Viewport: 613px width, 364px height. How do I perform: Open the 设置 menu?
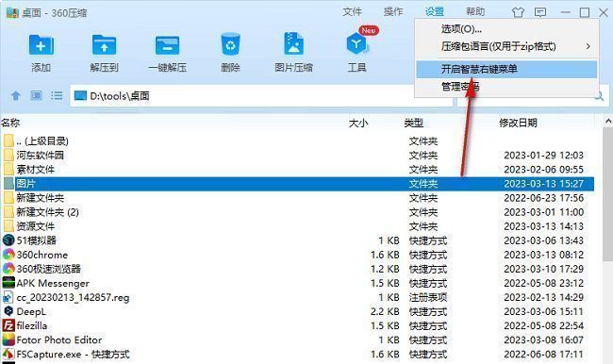[x=435, y=11]
